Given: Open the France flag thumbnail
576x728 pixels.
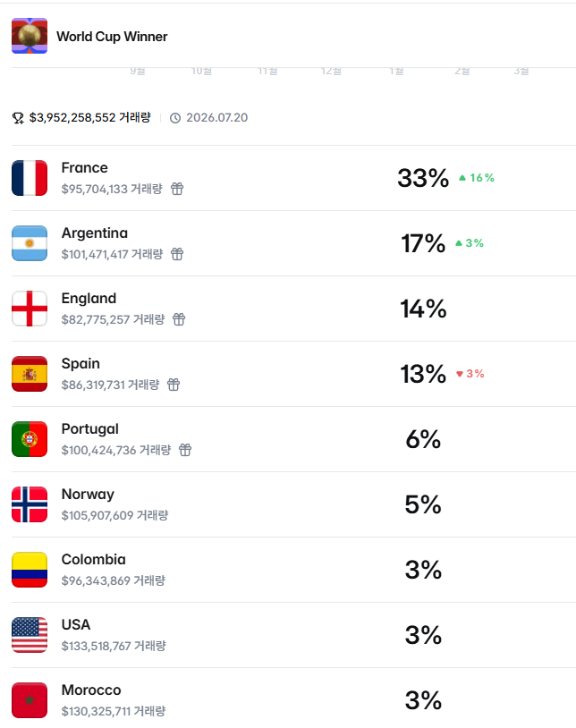Looking at the screenshot, I should 30,178.
